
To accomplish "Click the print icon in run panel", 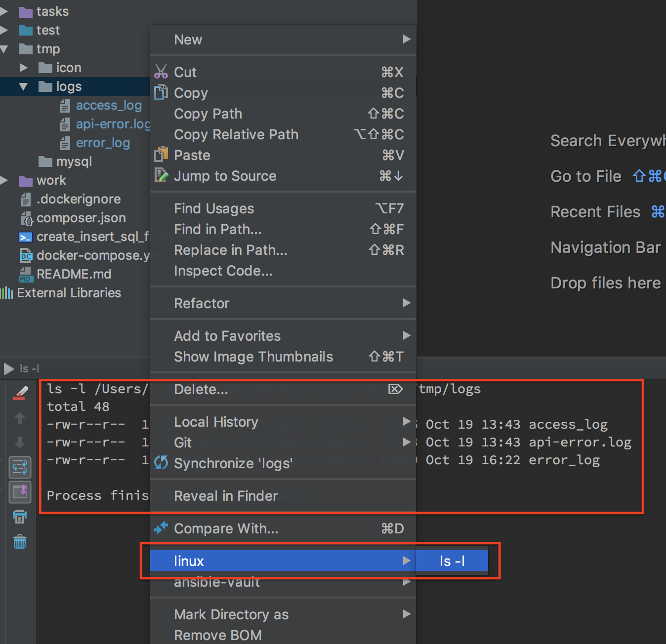I will pos(20,517).
